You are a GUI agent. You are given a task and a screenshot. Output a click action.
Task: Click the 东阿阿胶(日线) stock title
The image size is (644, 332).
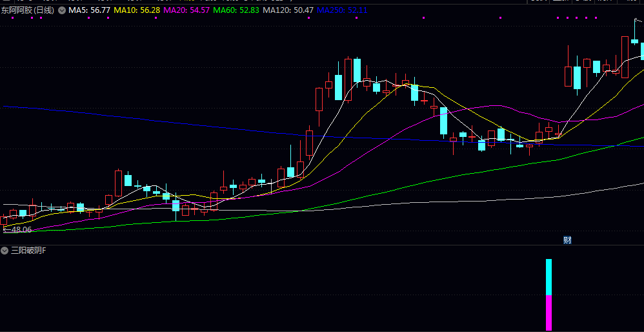click(x=28, y=10)
